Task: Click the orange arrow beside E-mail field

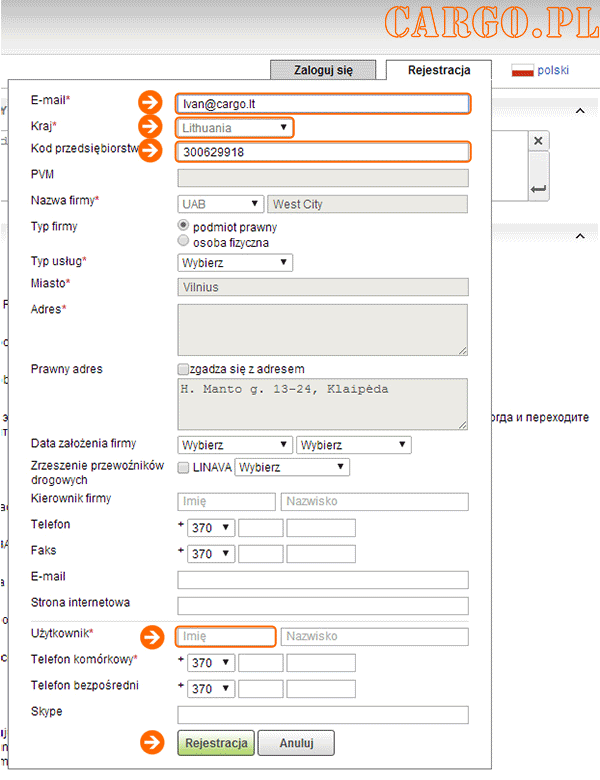Action: click(x=150, y=102)
